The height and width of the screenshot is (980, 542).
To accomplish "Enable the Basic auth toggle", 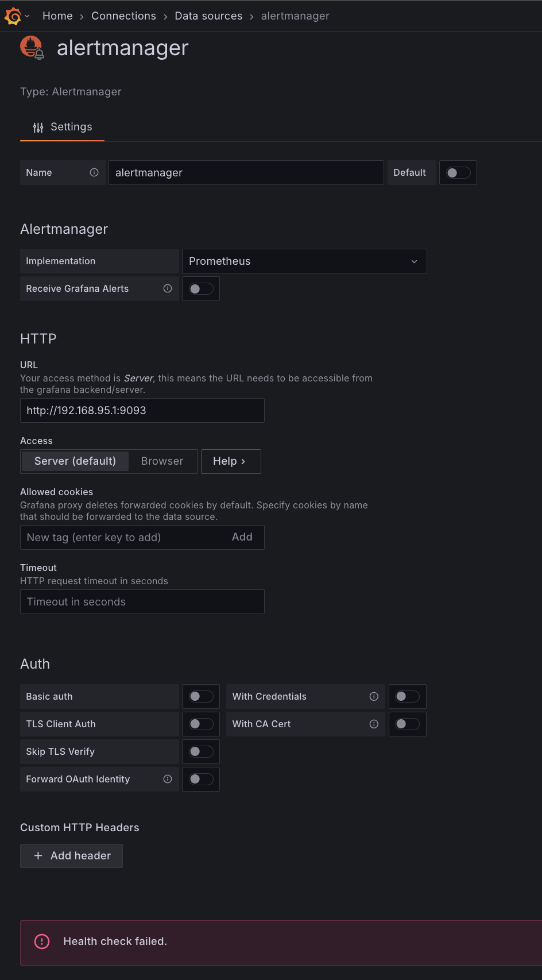I will pyautogui.click(x=201, y=696).
